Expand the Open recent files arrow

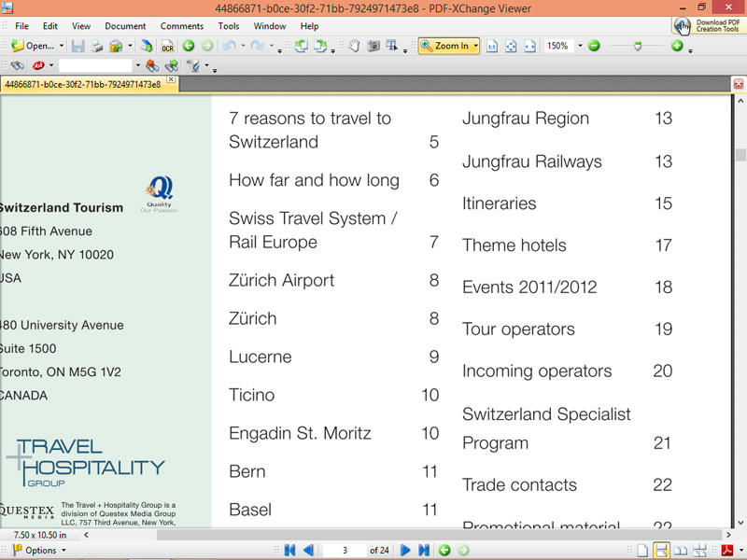(x=62, y=46)
